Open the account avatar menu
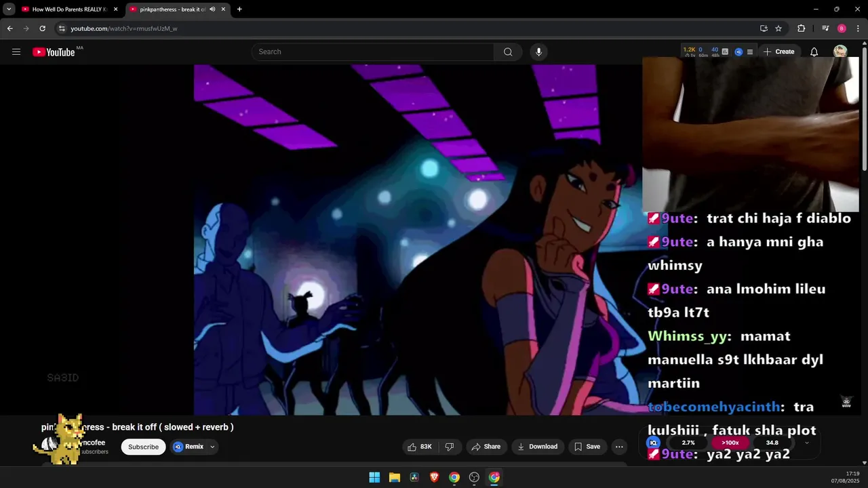 pos(840,52)
